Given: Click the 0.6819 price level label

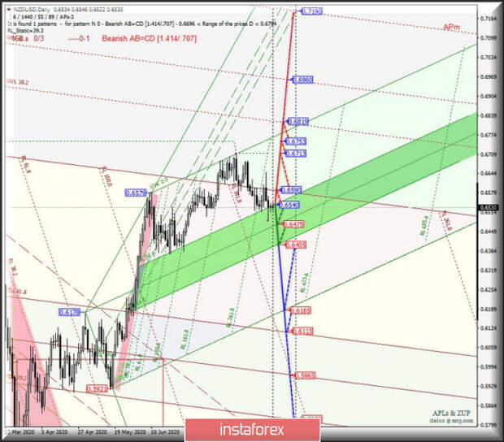Looking at the screenshot, I should (298, 121).
